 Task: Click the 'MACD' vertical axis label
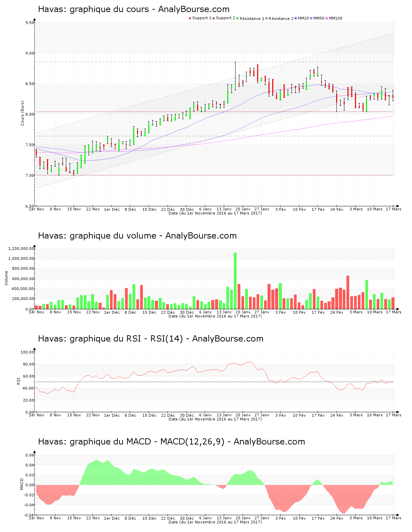[22, 484]
